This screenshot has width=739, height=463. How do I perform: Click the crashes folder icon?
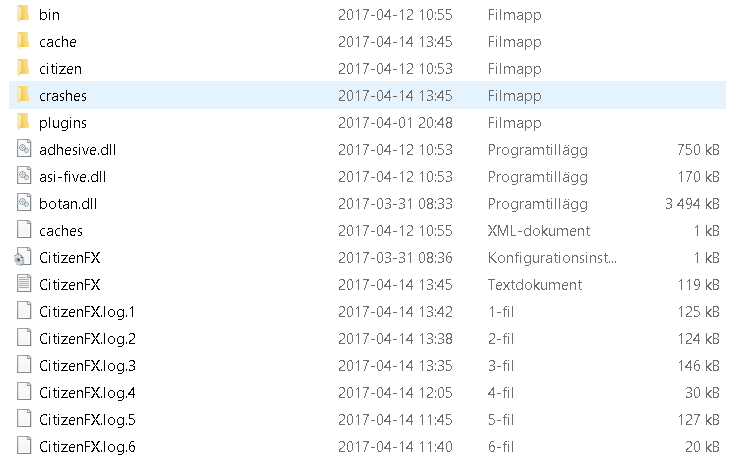pos(23,95)
